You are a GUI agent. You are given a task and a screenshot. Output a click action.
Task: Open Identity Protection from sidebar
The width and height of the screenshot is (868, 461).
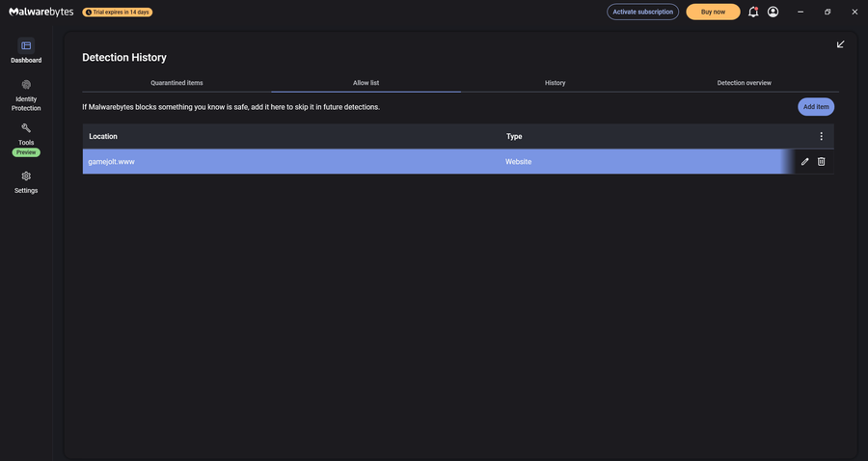26,95
